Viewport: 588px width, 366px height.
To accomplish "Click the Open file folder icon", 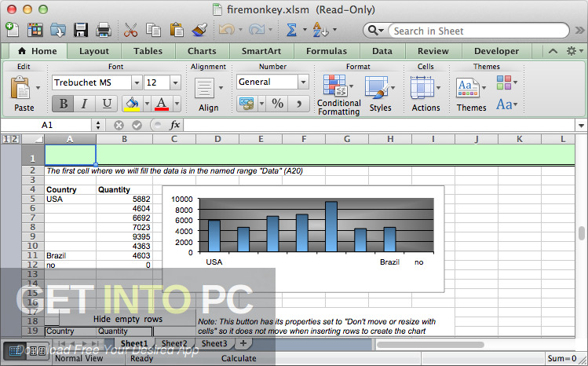I will (x=58, y=30).
